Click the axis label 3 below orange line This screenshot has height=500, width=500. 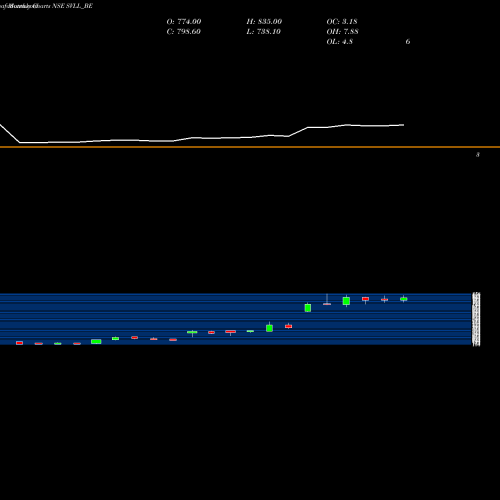coord(478,154)
